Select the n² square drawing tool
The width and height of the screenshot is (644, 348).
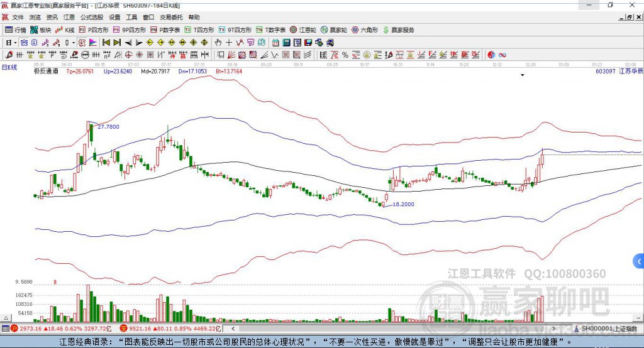pyautogui.click(x=107, y=55)
